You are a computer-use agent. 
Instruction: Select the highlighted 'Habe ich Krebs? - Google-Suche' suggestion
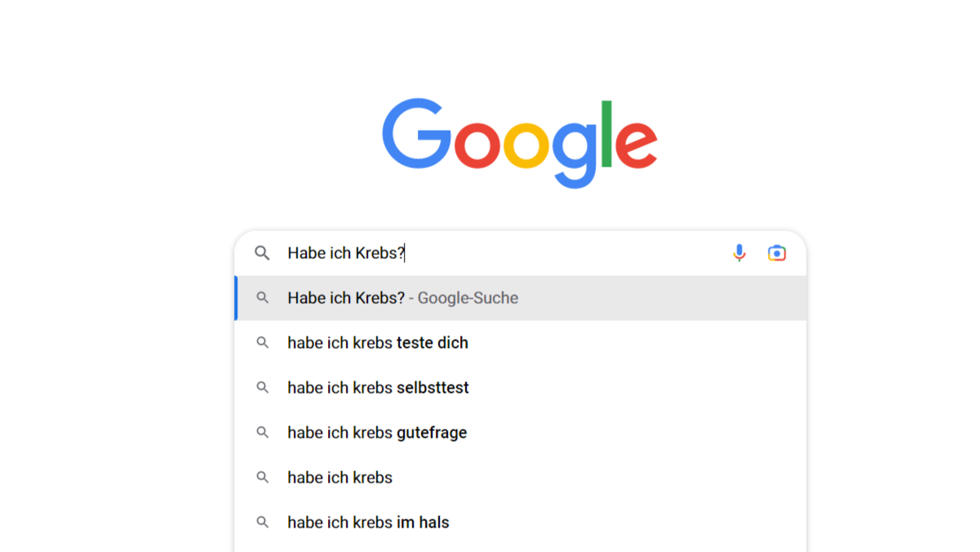(402, 297)
